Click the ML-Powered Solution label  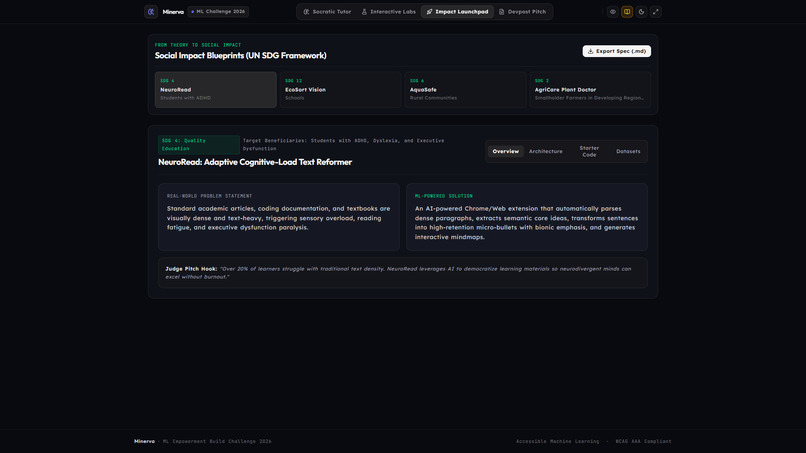click(x=444, y=196)
